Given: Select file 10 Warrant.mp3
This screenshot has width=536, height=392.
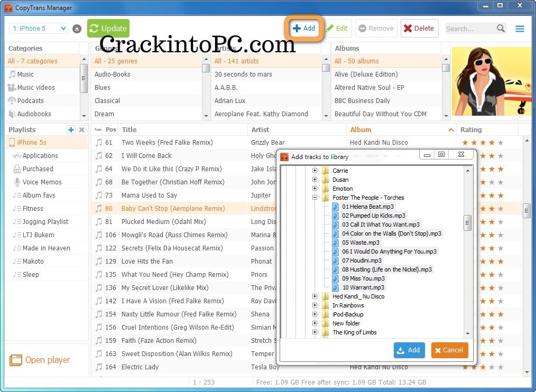Looking at the screenshot, I should (363, 287).
